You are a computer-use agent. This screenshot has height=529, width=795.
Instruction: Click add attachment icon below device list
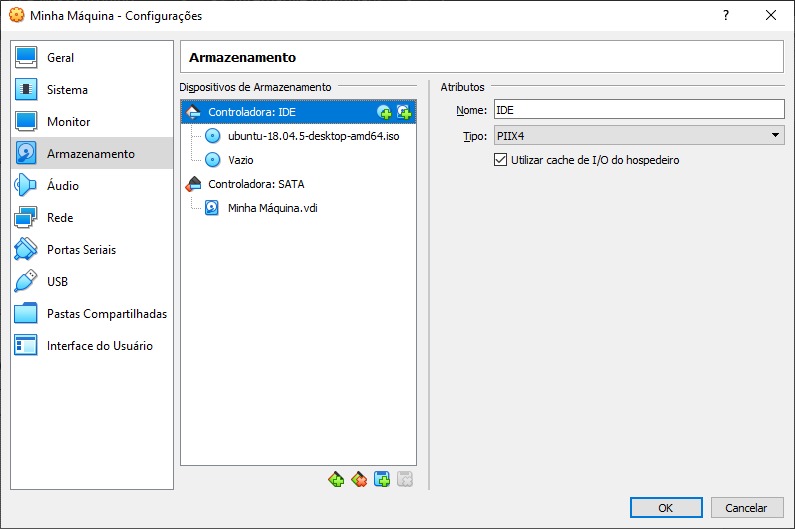(382, 480)
